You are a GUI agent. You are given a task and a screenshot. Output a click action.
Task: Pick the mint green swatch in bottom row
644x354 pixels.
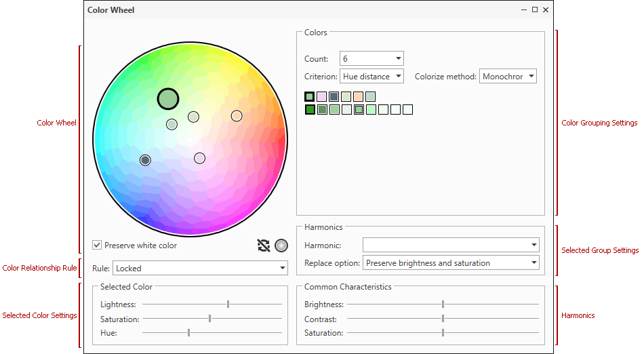pyautogui.click(x=371, y=110)
